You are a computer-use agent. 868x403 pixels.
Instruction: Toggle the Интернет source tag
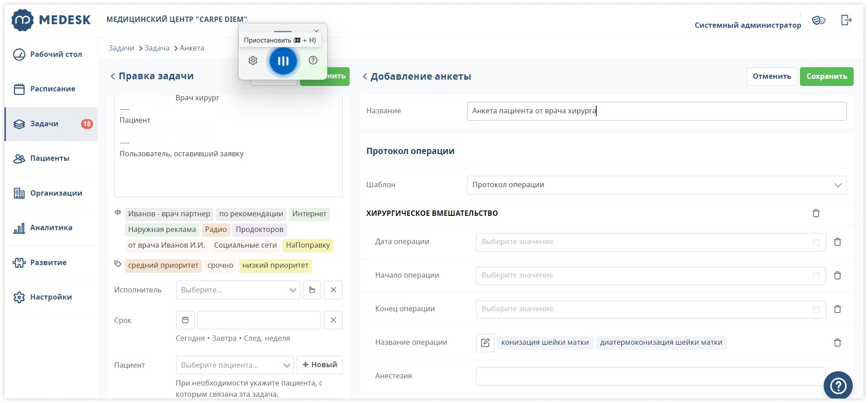309,214
